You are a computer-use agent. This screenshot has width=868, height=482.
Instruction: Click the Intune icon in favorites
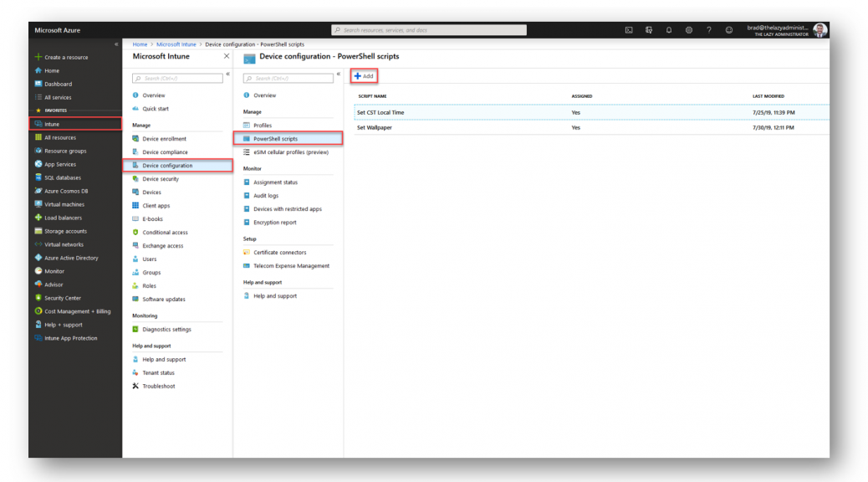coord(38,124)
